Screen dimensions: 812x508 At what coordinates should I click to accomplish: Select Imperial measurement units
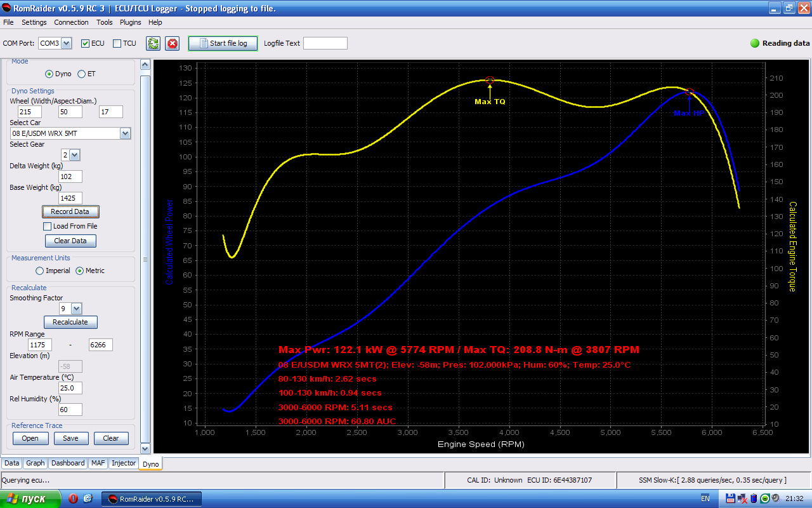pyautogui.click(x=39, y=271)
